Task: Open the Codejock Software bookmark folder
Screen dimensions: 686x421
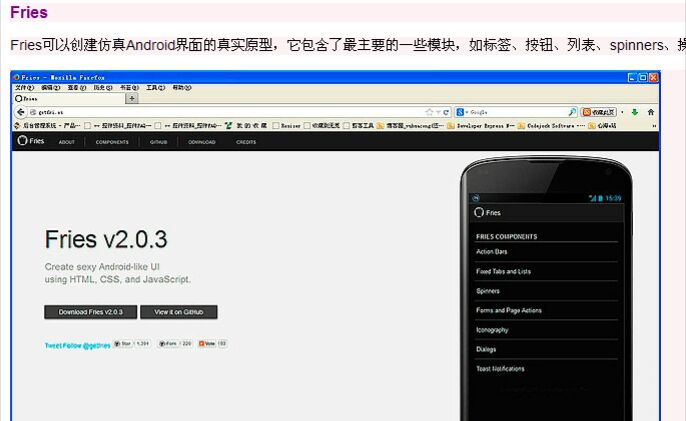Action: tap(551, 126)
